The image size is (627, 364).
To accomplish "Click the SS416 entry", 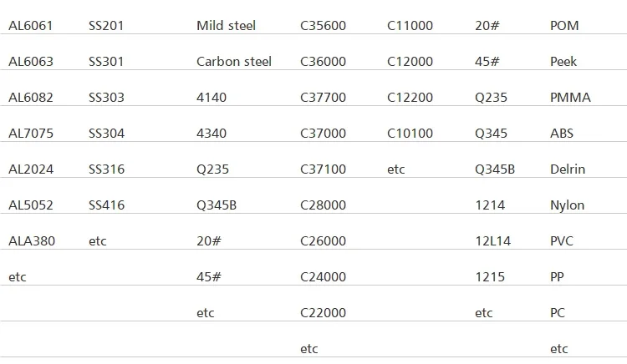I will (106, 205).
